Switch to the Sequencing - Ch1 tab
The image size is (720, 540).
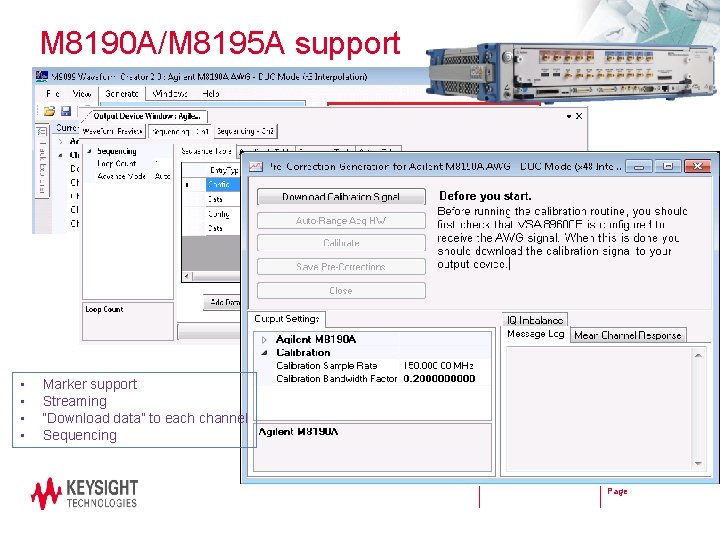tap(180, 131)
